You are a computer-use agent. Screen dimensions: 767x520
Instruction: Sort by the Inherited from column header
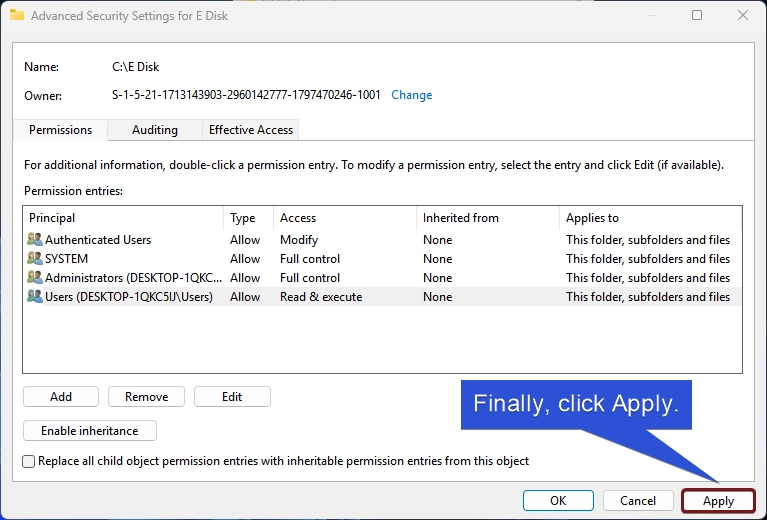pos(488,218)
